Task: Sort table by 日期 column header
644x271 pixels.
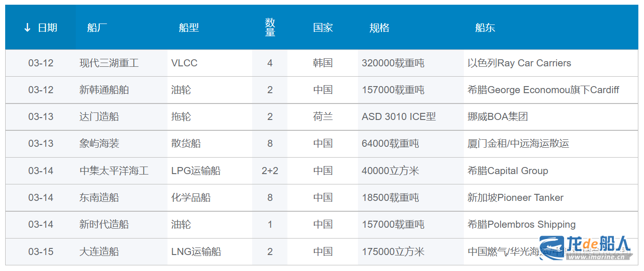Action: 48,28
